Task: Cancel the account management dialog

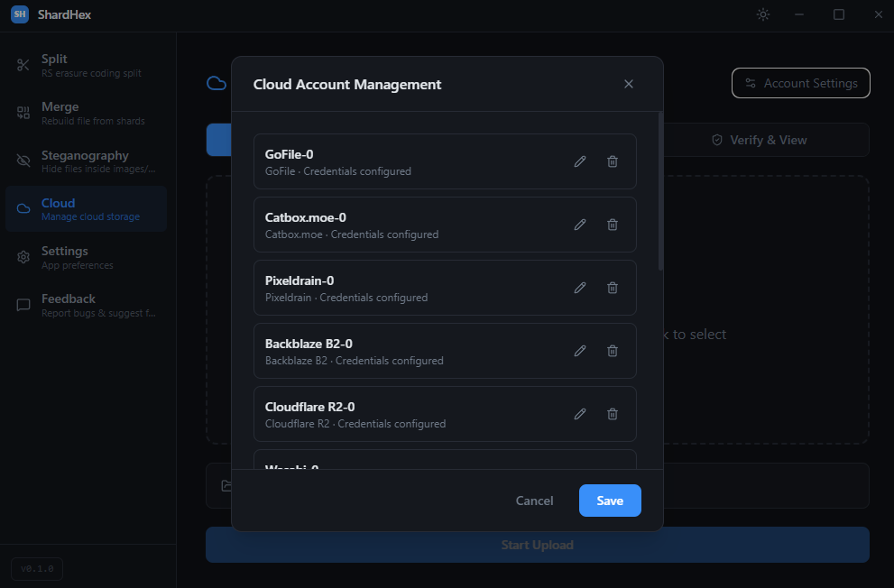Action: pyautogui.click(x=534, y=501)
